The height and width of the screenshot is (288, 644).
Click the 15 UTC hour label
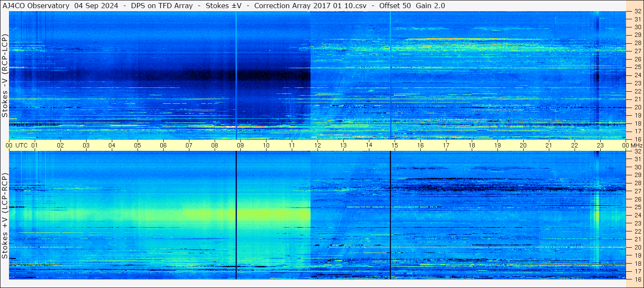tap(395, 145)
